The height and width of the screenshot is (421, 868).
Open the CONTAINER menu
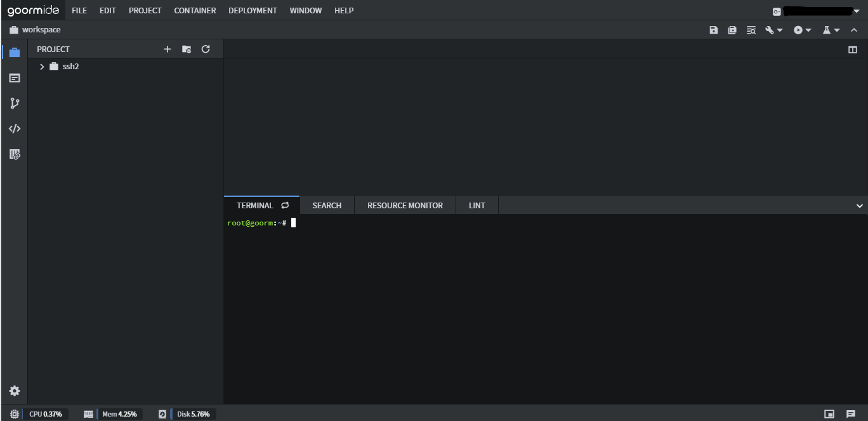coord(195,10)
